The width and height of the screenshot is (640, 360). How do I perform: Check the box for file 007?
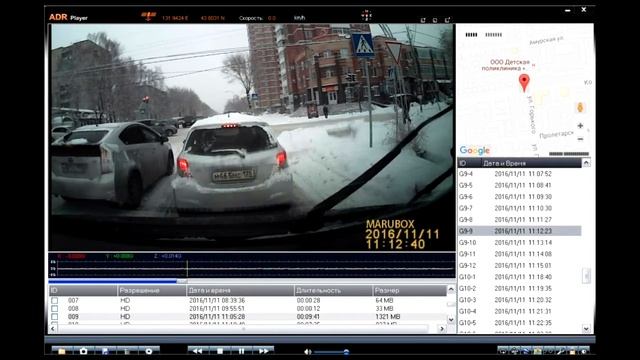[x=55, y=300]
